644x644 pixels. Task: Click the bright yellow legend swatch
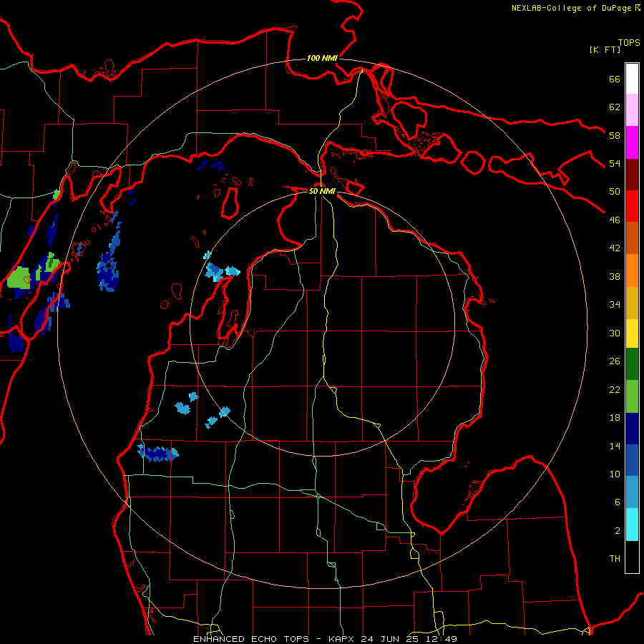(632, 333)
